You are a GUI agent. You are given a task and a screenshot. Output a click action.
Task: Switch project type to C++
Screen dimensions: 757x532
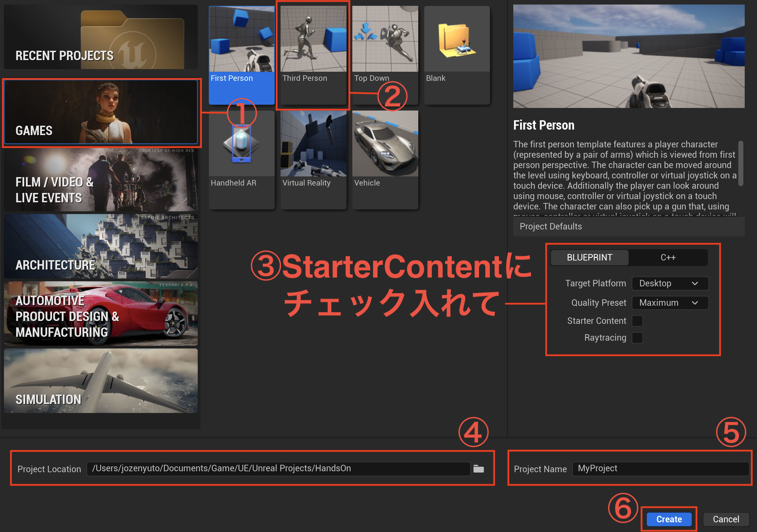coord(668,257)
